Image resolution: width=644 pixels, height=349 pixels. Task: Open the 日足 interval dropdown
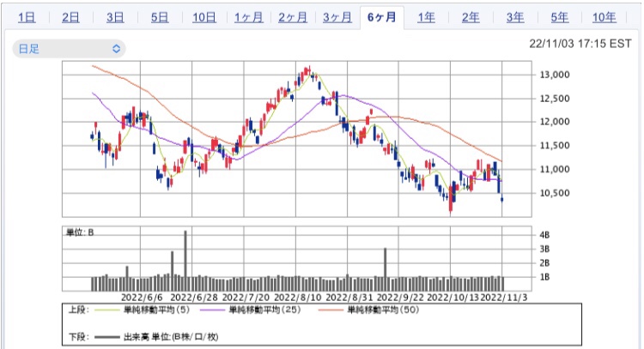(x=69, y=49)
